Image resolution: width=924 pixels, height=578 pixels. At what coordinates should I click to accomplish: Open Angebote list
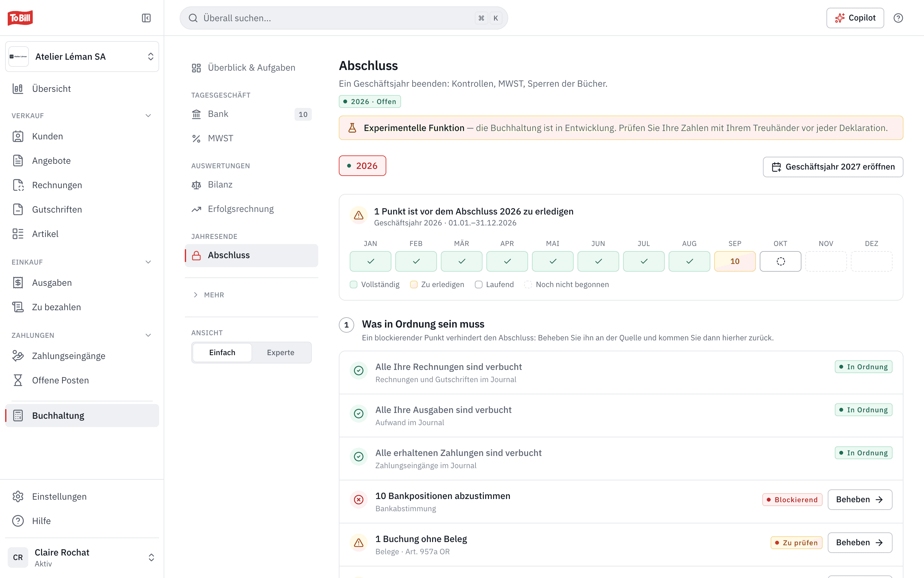[x=82, y=161]
